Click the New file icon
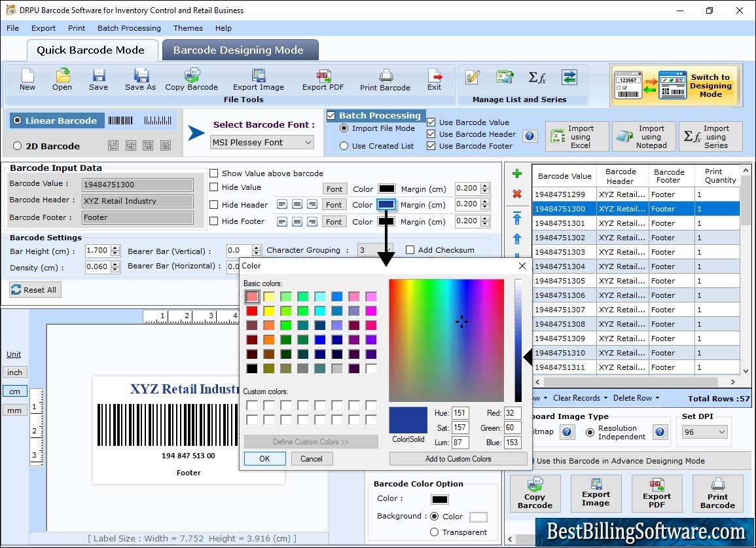This screenshot has height=548, width=756. [27, 79]
